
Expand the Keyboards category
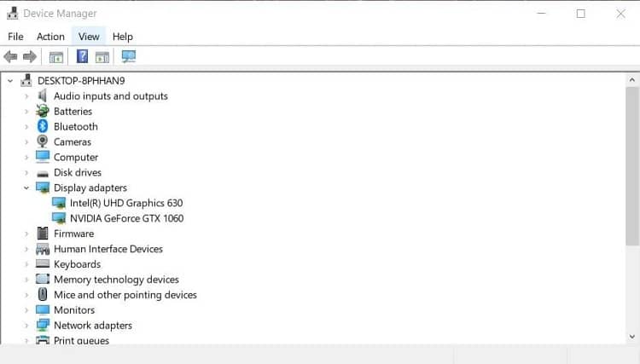pyautogui.click(x=26, y=264)
